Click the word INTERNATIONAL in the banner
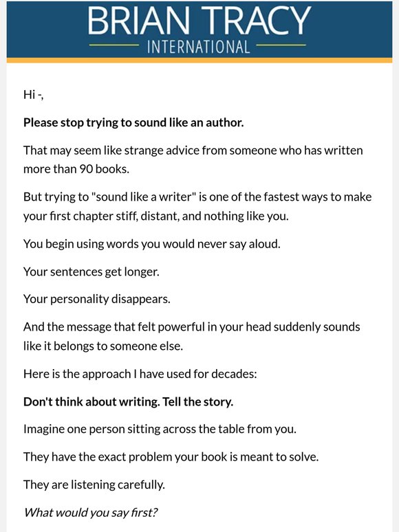The image size is (399, 532). click(x=199, y=47)
